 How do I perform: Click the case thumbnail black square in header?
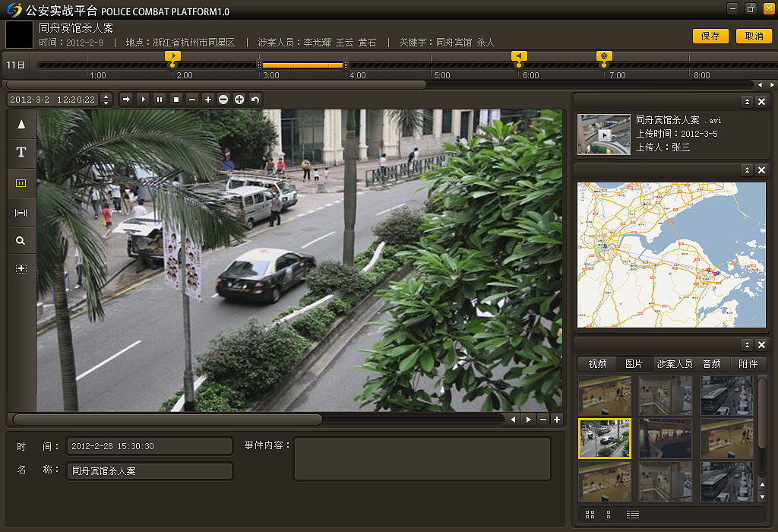[19, 34]
